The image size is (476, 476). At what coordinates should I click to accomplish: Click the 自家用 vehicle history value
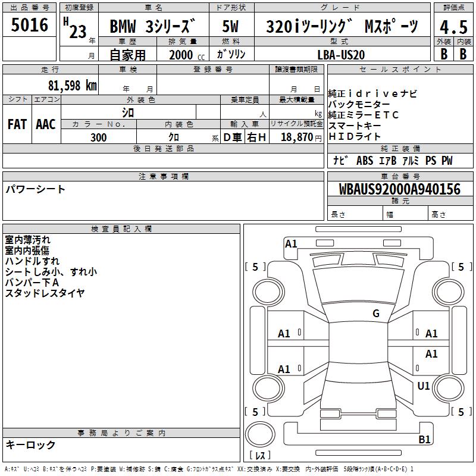[127, 55]
